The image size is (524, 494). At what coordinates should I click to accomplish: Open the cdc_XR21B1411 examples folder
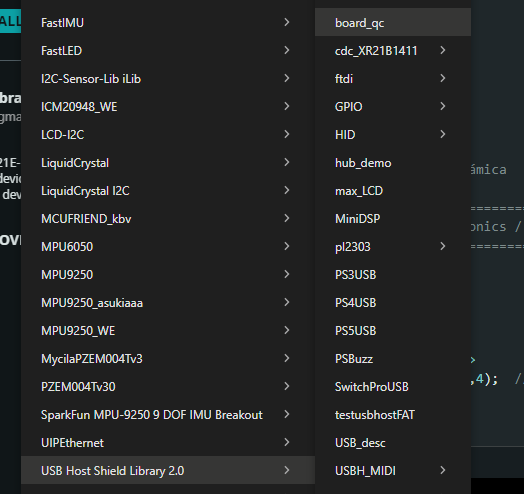point(393,50)
